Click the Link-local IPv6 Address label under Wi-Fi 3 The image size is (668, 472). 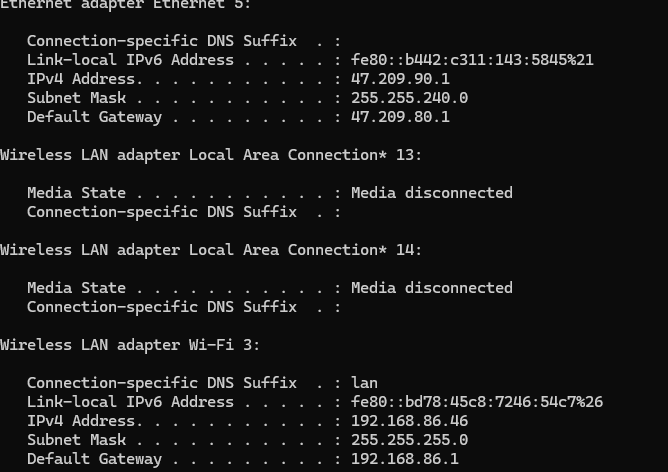[x=130, y=402]
